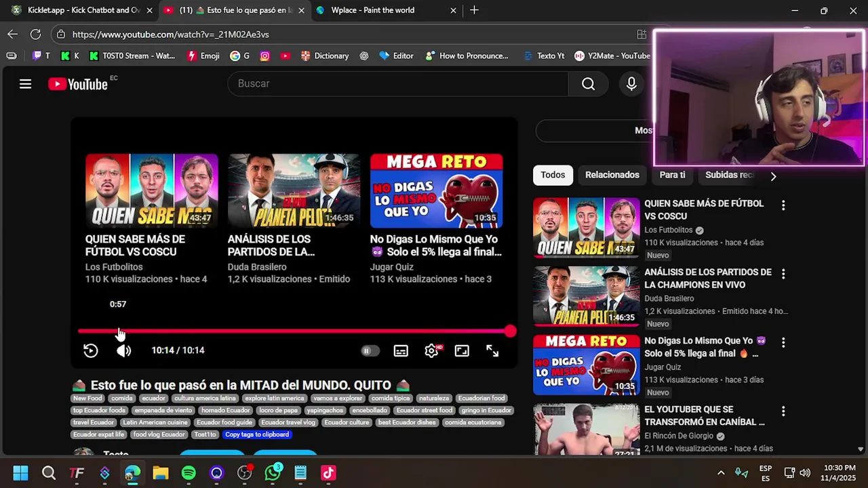Open the Google G bookmark
868x488 pixels.
point(240,56)
